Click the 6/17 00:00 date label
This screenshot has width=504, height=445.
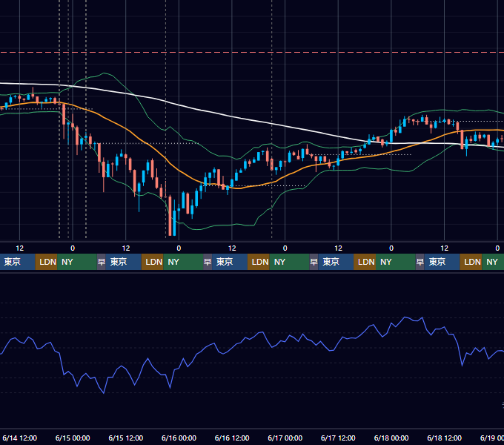tap(285, 438)
